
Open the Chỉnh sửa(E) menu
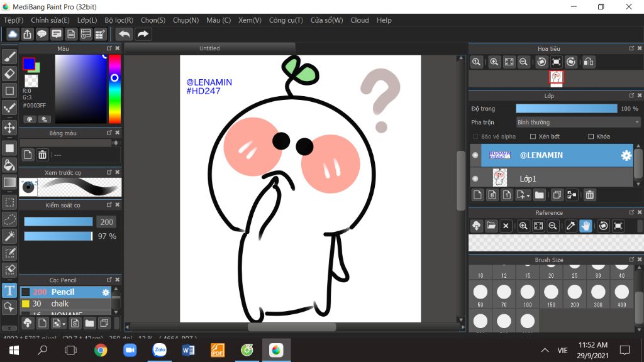click(50, 20)
